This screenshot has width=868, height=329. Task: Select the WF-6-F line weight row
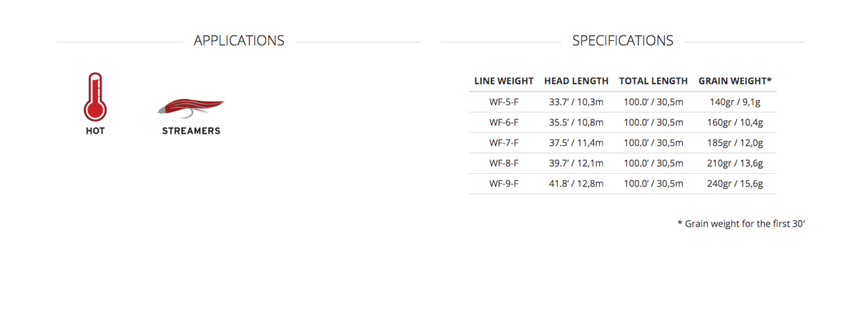[504, 122]
